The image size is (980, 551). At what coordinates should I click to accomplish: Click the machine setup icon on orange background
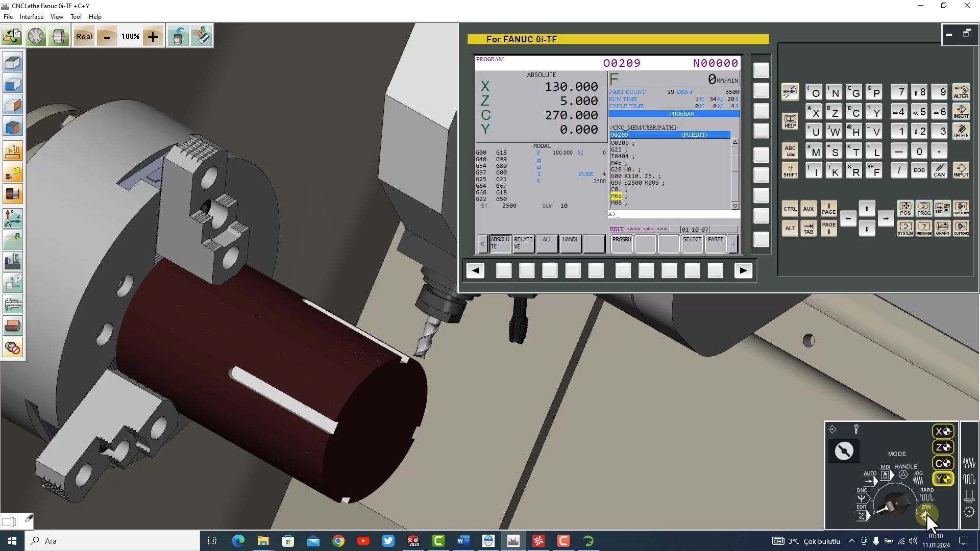click(x=13, y=152)
